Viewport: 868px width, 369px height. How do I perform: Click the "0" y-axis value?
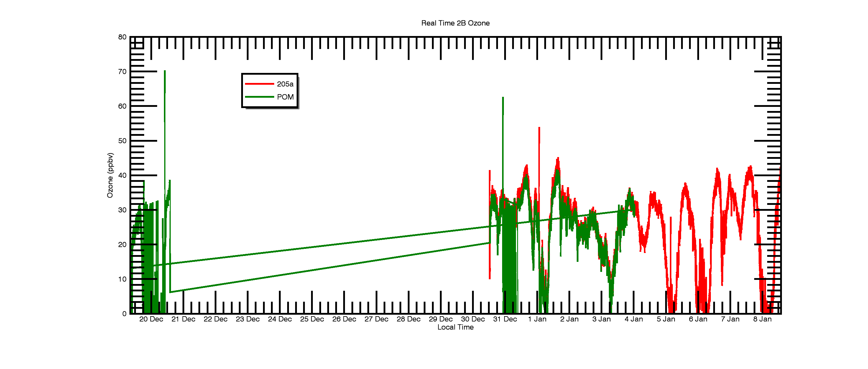coord(124,314)
